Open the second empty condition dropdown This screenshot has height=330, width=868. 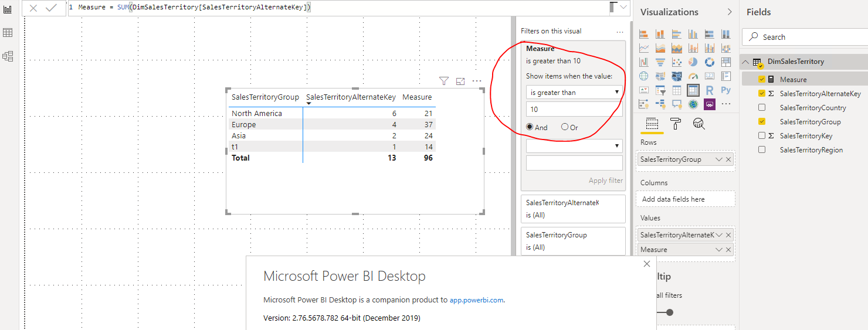[x=574, y=145]
